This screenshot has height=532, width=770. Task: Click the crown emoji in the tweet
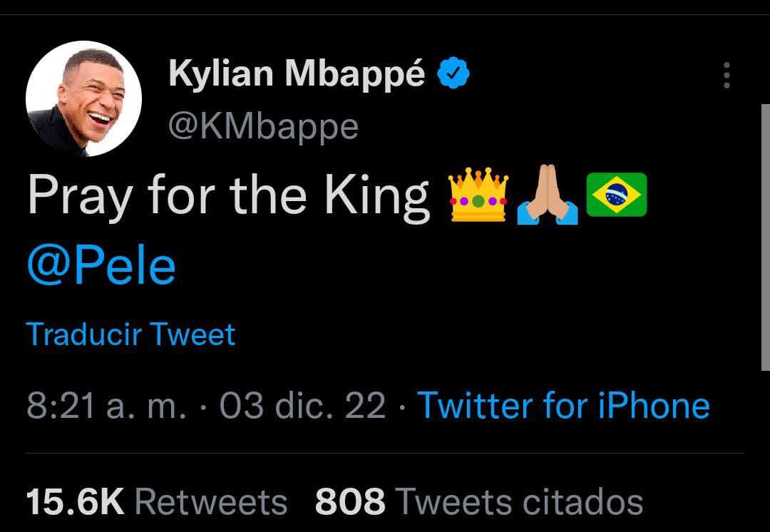point(478,195)
